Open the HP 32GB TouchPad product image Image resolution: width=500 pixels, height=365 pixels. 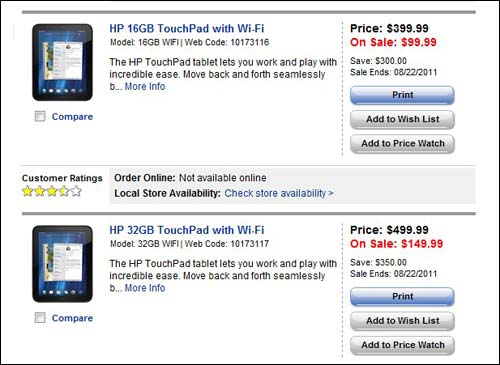coord(62,264)
